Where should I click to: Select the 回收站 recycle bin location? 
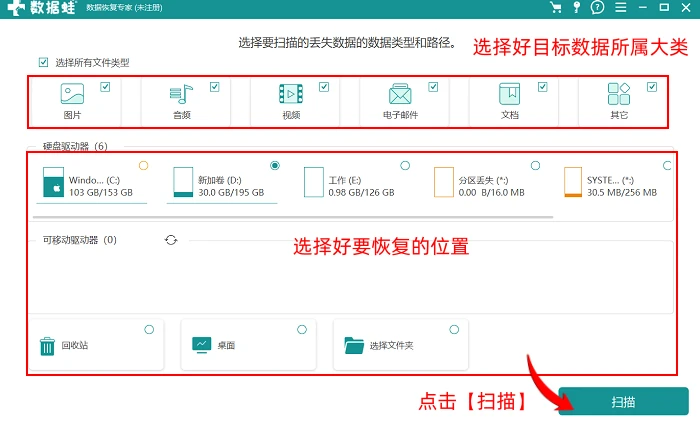pos(96,345)
